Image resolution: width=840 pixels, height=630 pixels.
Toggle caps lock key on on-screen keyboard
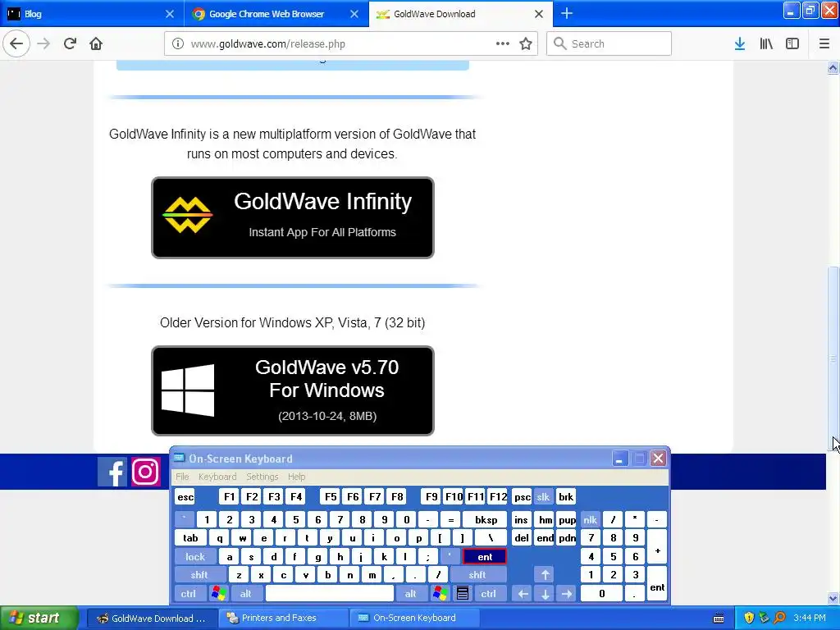tap(195, 557)
